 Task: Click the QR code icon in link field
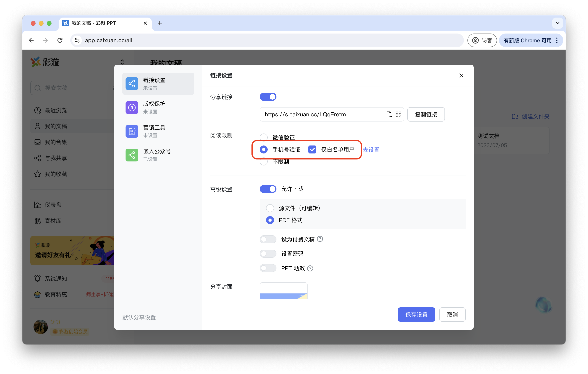pyautogui.click(x=399, y=114)
